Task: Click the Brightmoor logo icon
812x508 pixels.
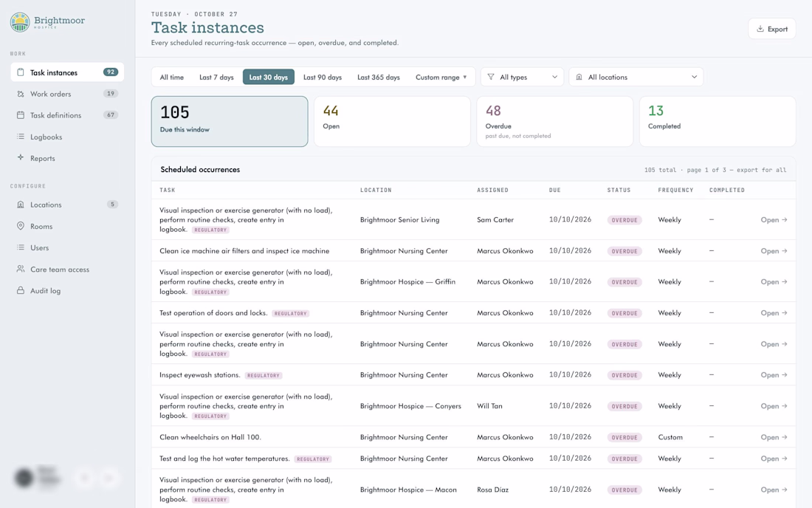Action: click(20, 22)
